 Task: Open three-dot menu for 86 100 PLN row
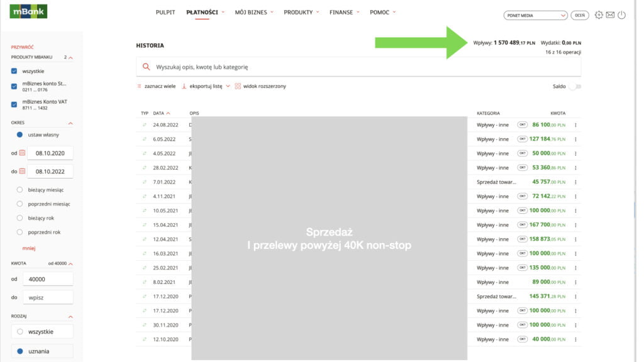(x=575, y=125)
